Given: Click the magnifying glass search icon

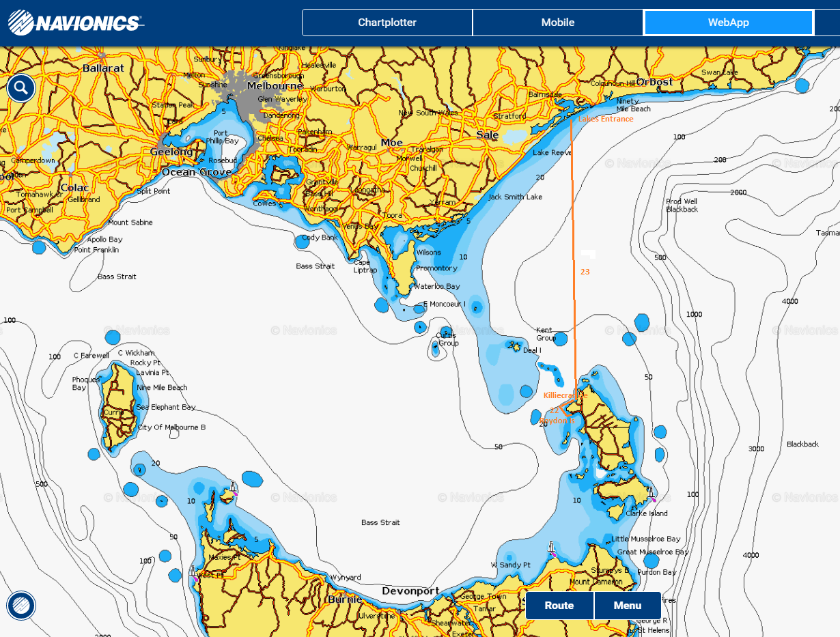Looking at the screenshot, I should point(21,88).
